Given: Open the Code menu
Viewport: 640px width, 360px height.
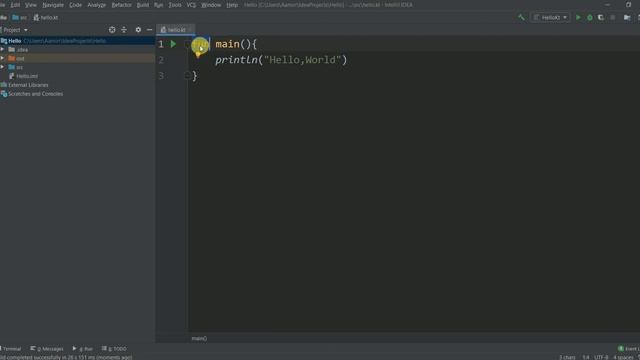Looking at the screenshot, I should click(76, 5).
